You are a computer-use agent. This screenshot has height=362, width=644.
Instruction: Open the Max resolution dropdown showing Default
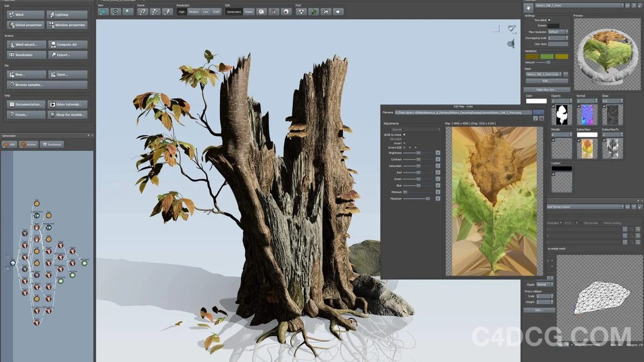coord(557,32)
